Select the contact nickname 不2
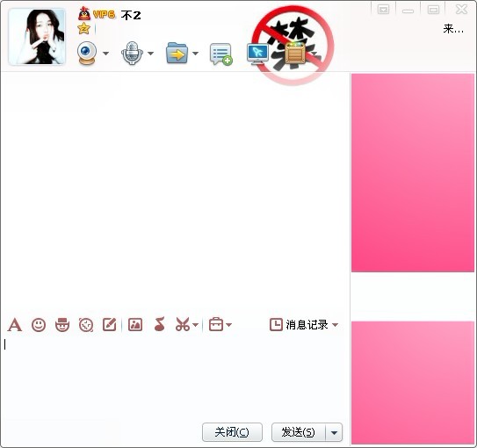Image resolution: width=477 pixels, height=448 pixels. click(x=131, y=15)
